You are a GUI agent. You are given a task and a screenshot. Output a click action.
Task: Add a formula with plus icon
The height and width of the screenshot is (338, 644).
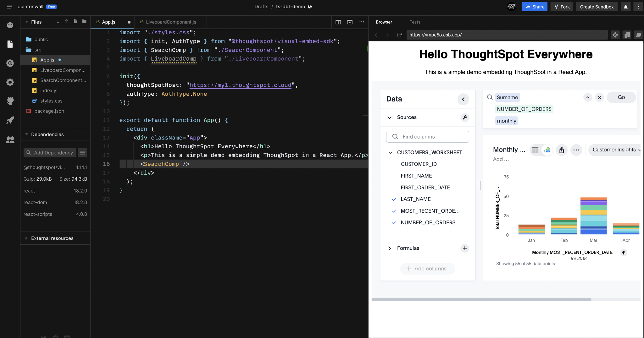[465, 248]
